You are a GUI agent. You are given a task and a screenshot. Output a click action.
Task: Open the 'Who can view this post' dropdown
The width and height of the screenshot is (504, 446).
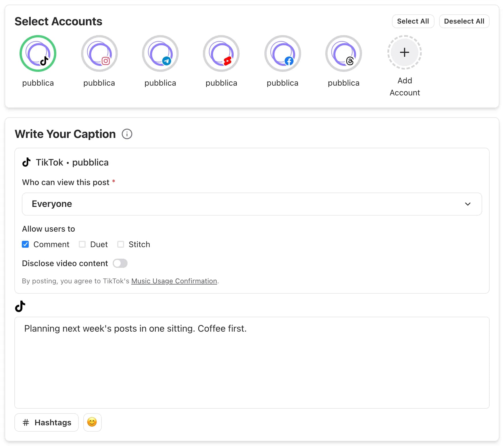click(252, 204)
